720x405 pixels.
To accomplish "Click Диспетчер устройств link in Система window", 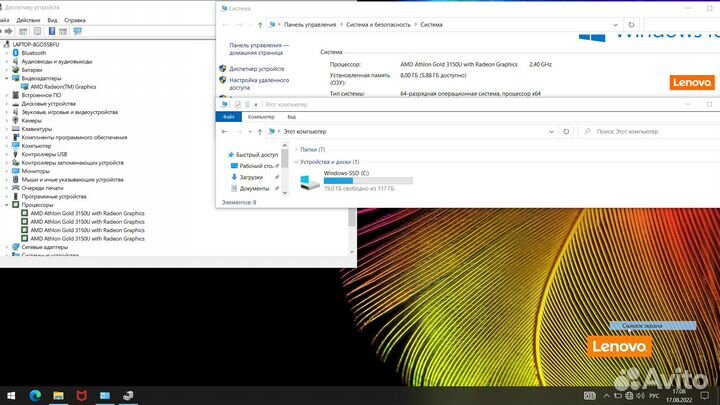I will coord(257,69).
